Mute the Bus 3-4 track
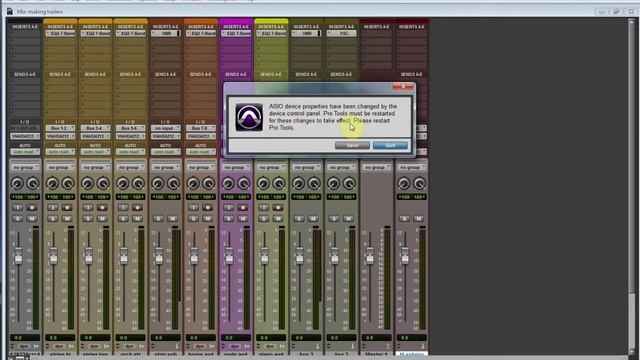 (102, 219)
